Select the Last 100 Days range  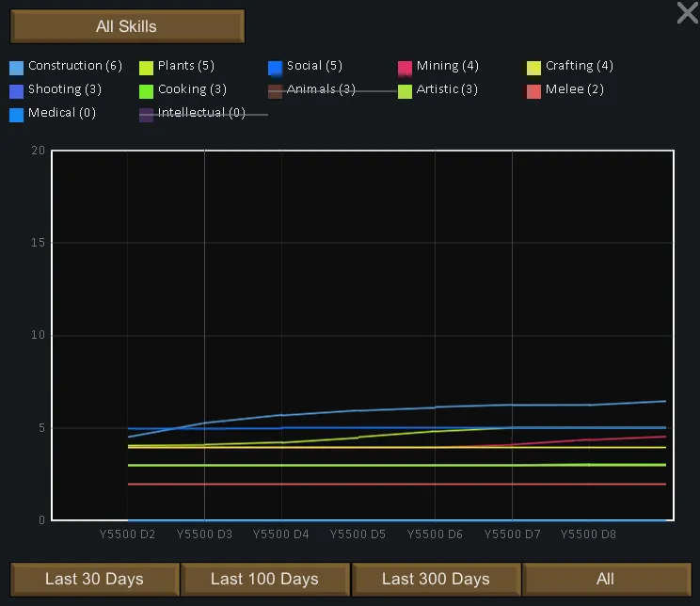tap(264, 579)
